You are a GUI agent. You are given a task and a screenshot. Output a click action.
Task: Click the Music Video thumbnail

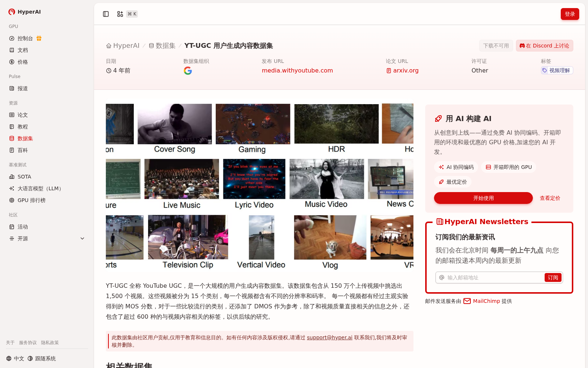327,179
